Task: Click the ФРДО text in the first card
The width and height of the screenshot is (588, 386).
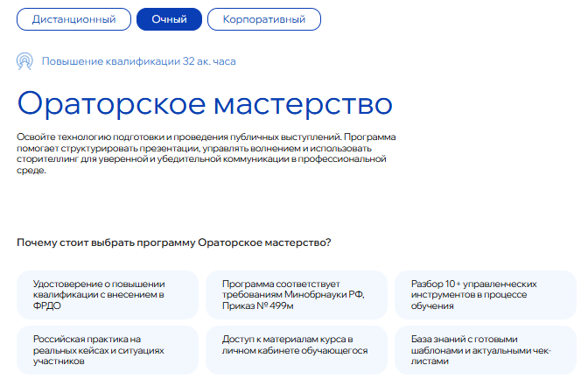Action: pyautogui.click(x=48, y=306)
